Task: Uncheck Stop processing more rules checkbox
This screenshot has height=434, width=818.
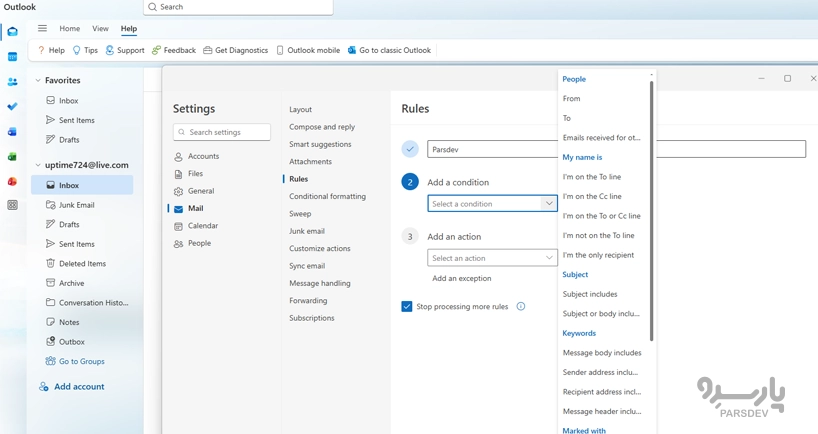Action: 407,307
